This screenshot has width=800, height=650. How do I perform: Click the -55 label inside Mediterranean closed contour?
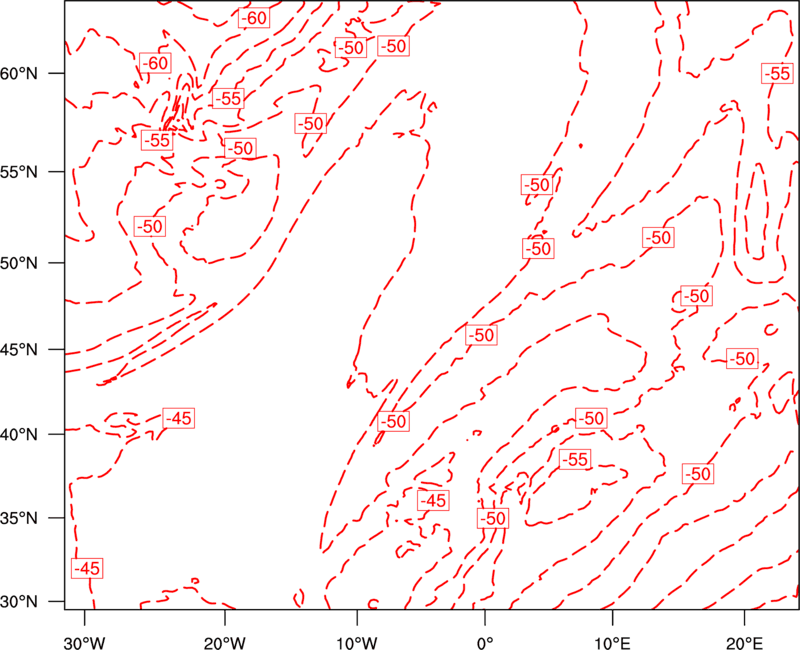[575, 460]
